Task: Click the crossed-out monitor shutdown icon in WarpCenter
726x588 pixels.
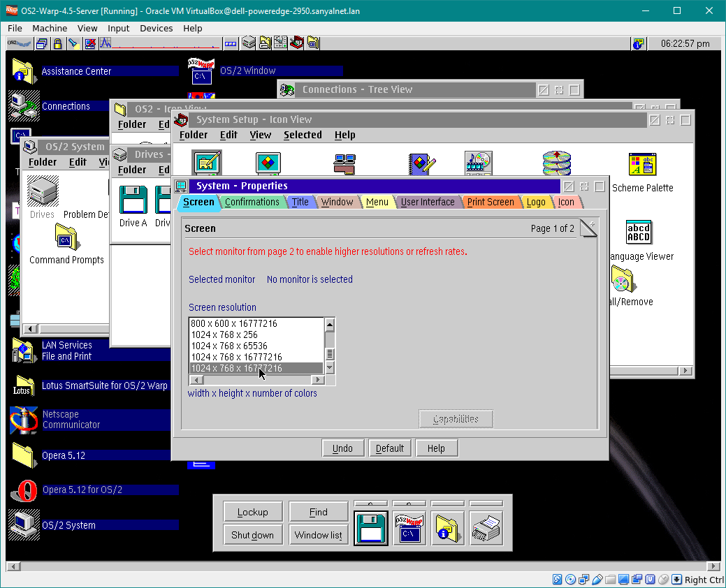Action: (90, 43)
